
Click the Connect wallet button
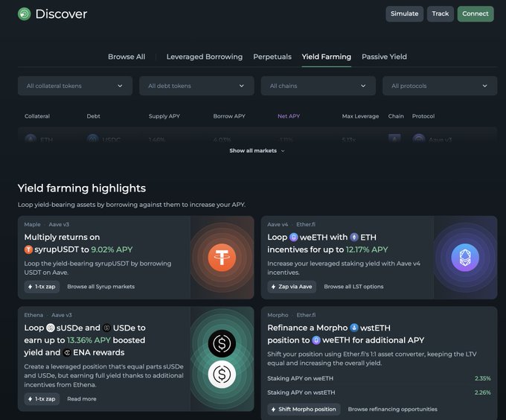click(475, 14)
